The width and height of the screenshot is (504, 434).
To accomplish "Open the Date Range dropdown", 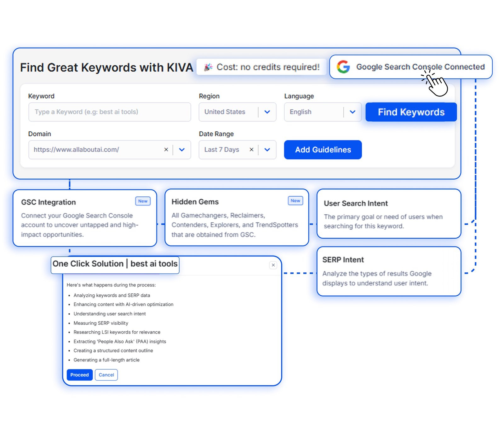I will pos(267,150).
